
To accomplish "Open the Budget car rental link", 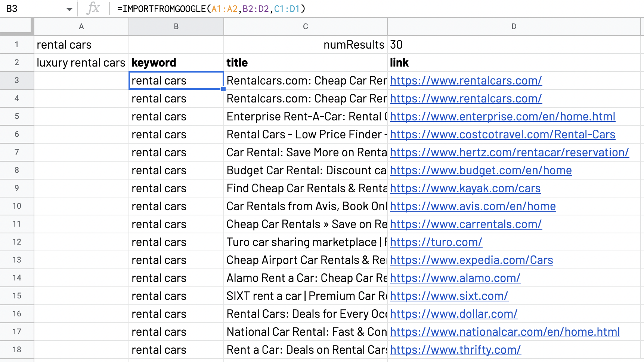I will click(480, 170).
